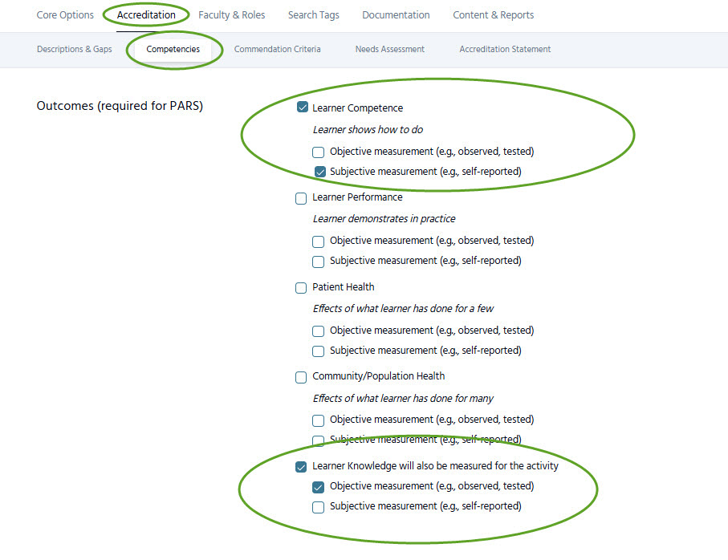Open the Content & Reports tab

(493, 15)
